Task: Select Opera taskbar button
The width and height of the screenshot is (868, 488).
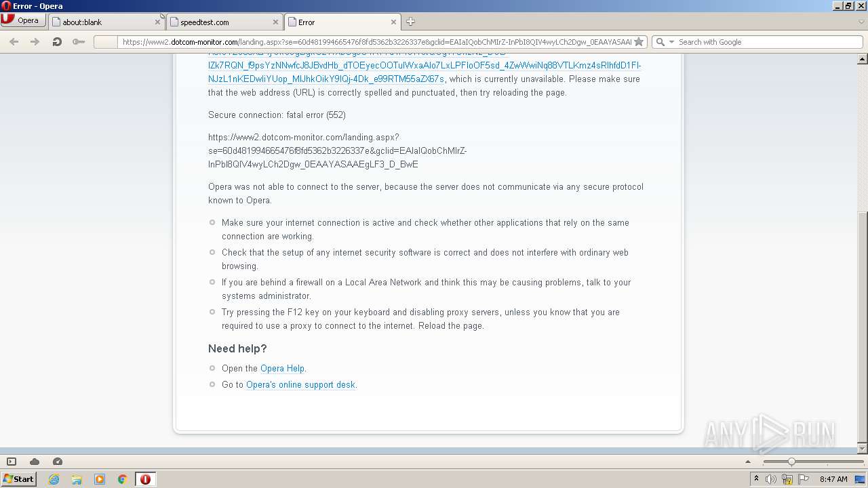Action: pos(145,479)
